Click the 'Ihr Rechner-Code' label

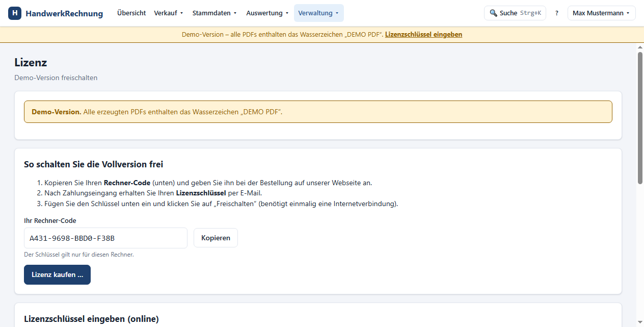50,221
